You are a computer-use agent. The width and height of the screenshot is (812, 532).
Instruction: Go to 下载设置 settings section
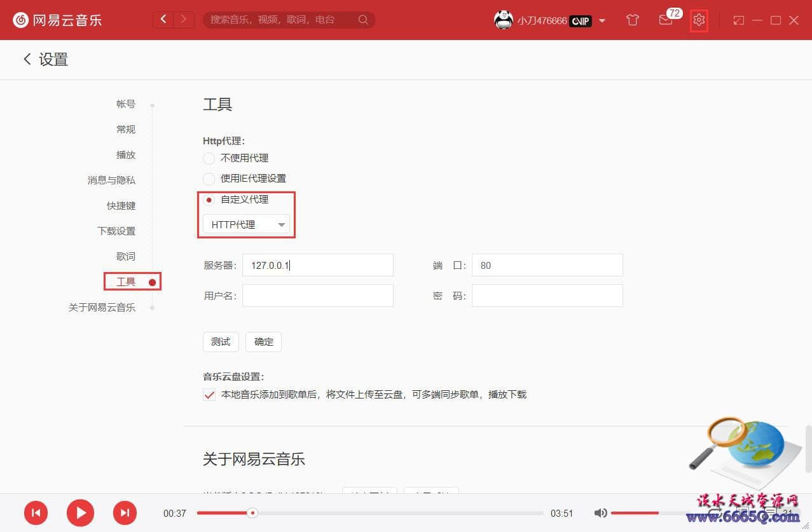click(x=116, y=231)
